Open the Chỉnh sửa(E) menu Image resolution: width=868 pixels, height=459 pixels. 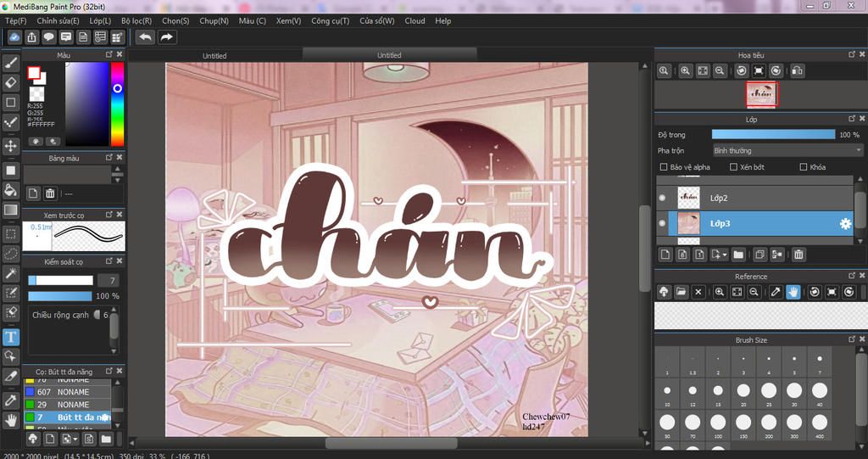[x=58, y=20]
